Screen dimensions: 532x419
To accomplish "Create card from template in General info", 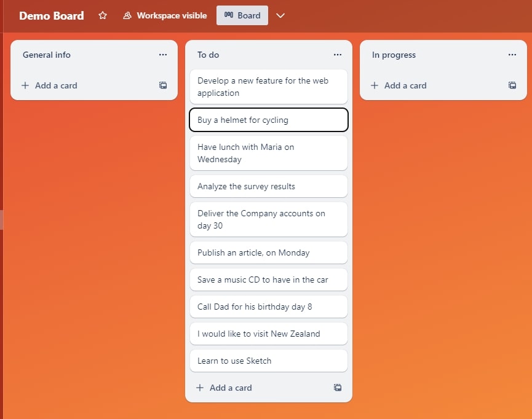I will click(163, 85).
